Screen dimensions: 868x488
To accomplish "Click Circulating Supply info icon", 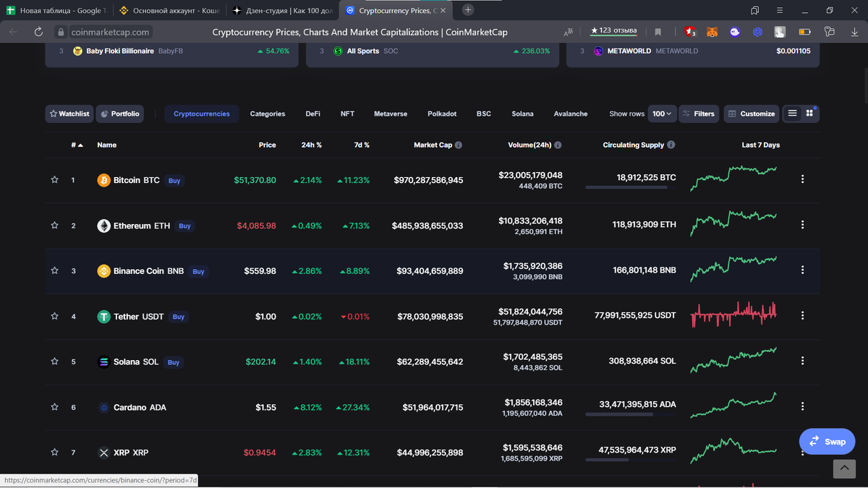I will pos(671,145).
